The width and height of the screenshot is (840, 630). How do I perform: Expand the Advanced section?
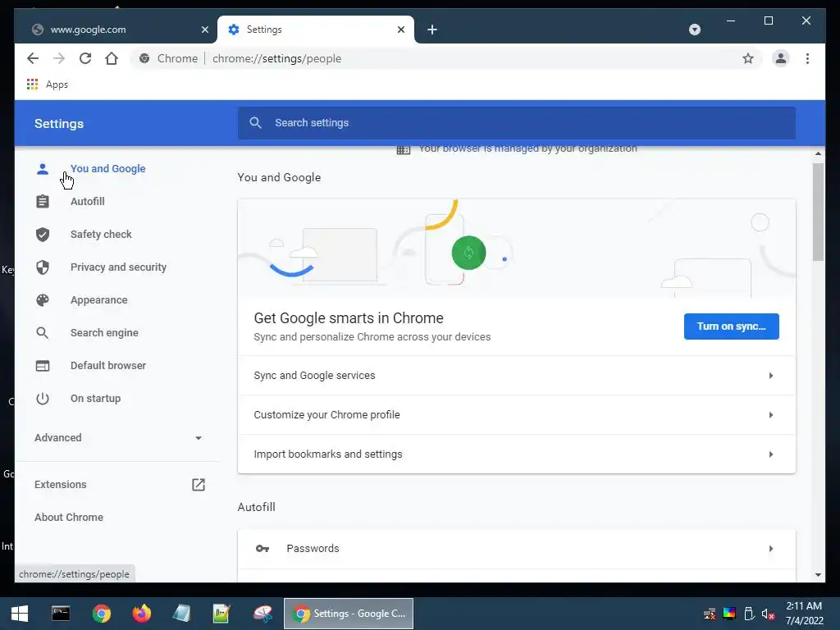pyautogui.click(x=118, y=438)
